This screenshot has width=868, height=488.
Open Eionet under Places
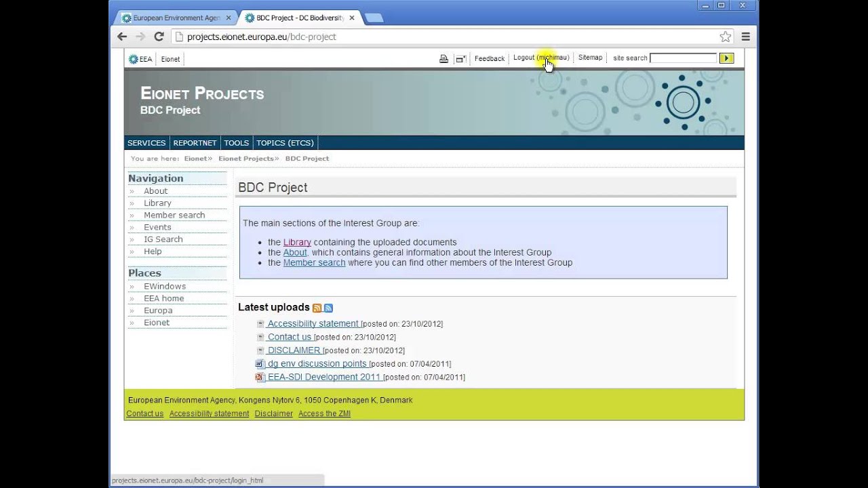pos(157,323)
